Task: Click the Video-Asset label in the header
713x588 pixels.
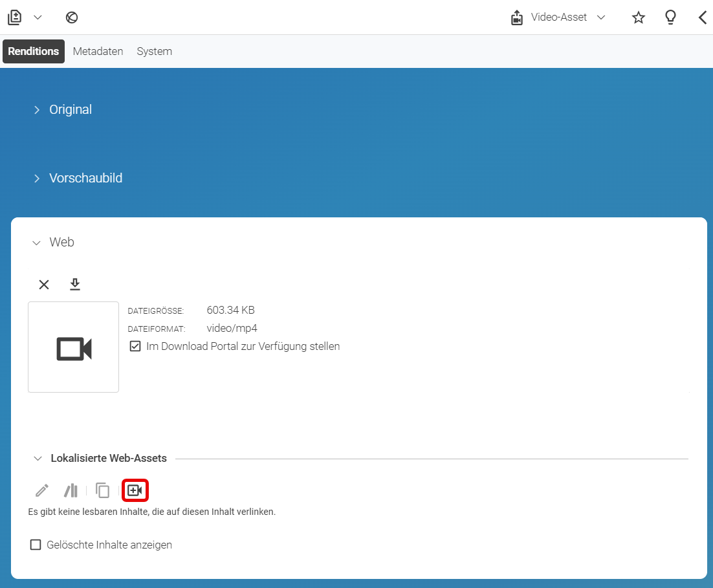Action: [x=559, y=17]
